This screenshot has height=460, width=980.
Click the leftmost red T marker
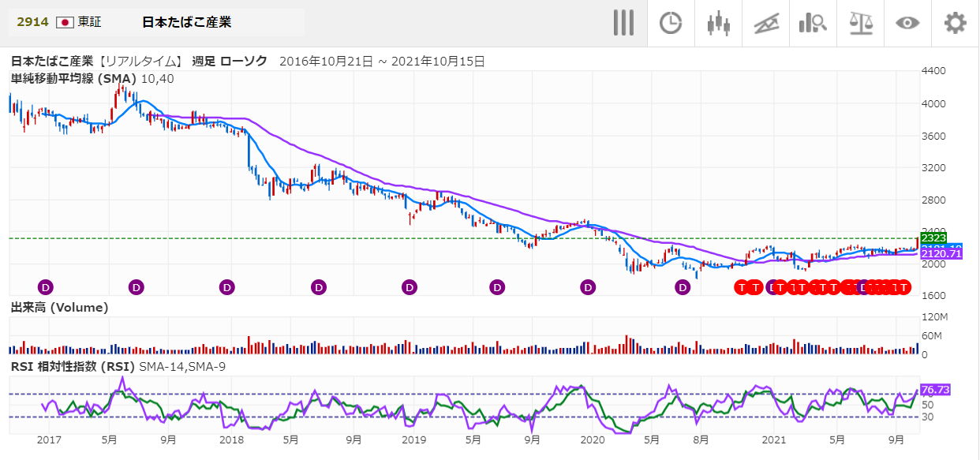(742, 287)
